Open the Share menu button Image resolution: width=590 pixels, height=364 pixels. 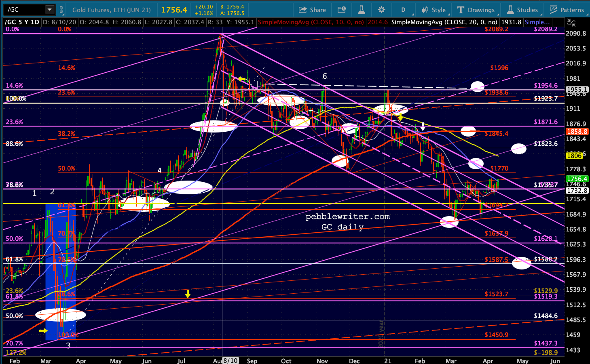[x=312, y=10]
